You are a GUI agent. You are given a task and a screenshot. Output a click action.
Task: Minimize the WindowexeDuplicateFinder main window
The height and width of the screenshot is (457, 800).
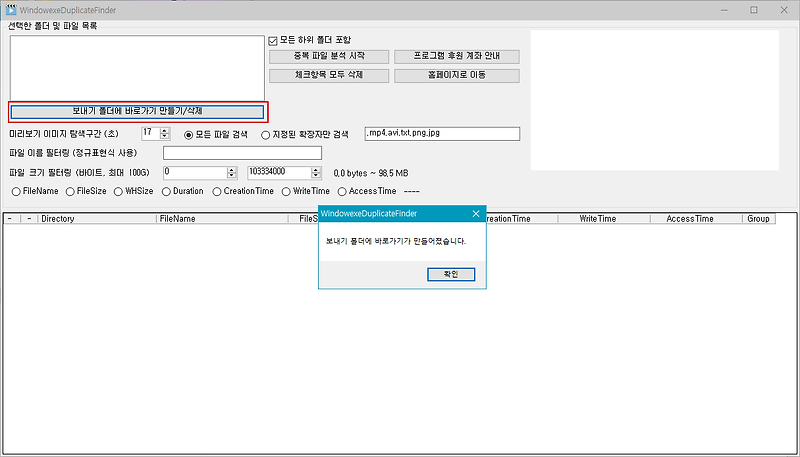[723, 10]
